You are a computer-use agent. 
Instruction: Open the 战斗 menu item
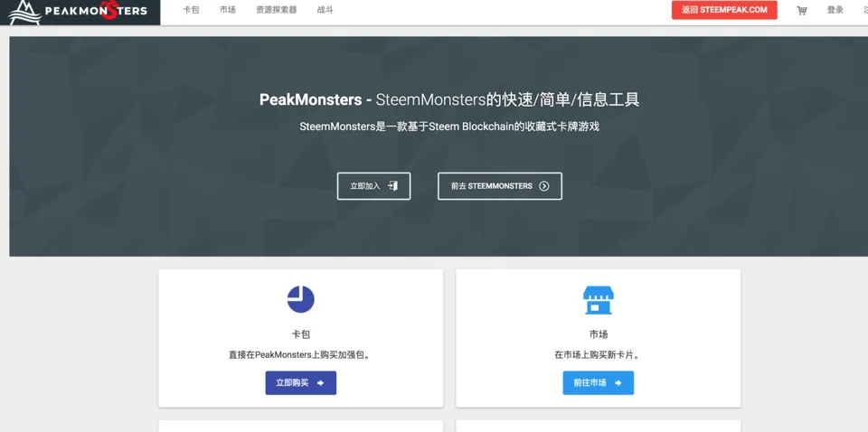pyautogui.click(x=325, y=10)
